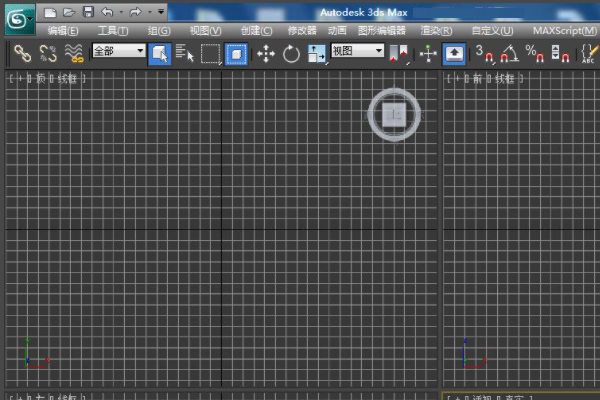
Task: Open the Select by Name list icon
Action: click(185, 53)
